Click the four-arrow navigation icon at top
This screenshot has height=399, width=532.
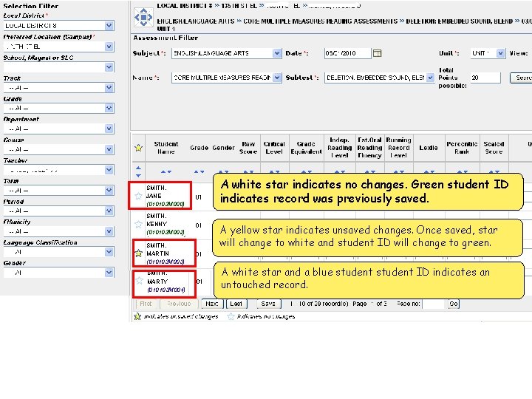point(143,17)
